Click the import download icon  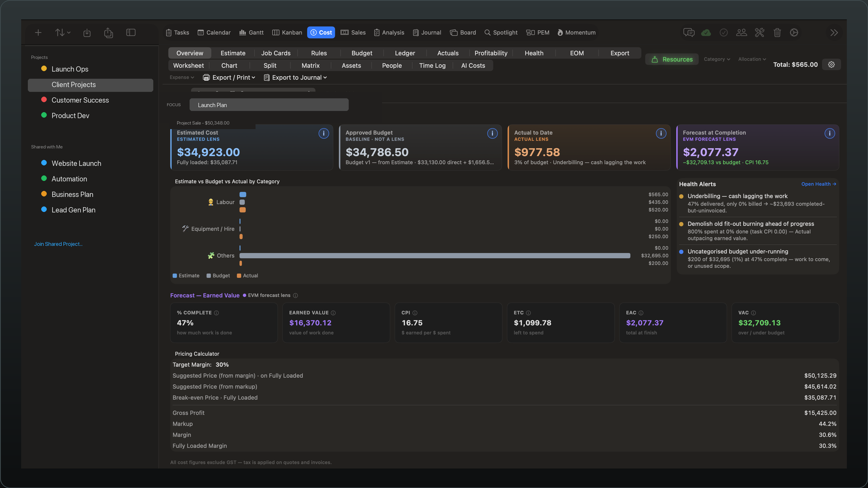tap(87, 33)
